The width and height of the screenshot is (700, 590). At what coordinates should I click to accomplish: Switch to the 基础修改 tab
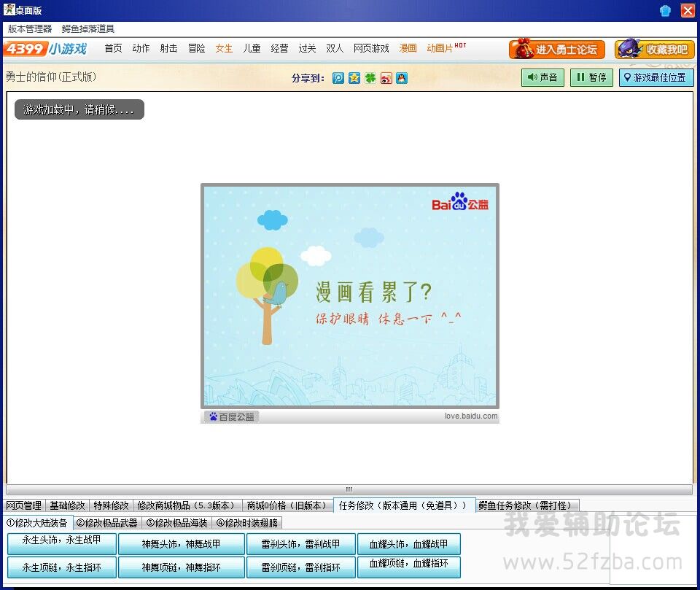pos(67,505)
